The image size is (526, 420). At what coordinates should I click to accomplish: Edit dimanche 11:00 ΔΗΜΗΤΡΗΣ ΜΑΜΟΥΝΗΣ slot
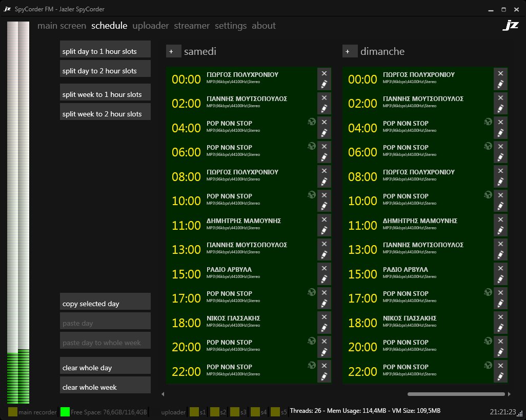[500, 230]
